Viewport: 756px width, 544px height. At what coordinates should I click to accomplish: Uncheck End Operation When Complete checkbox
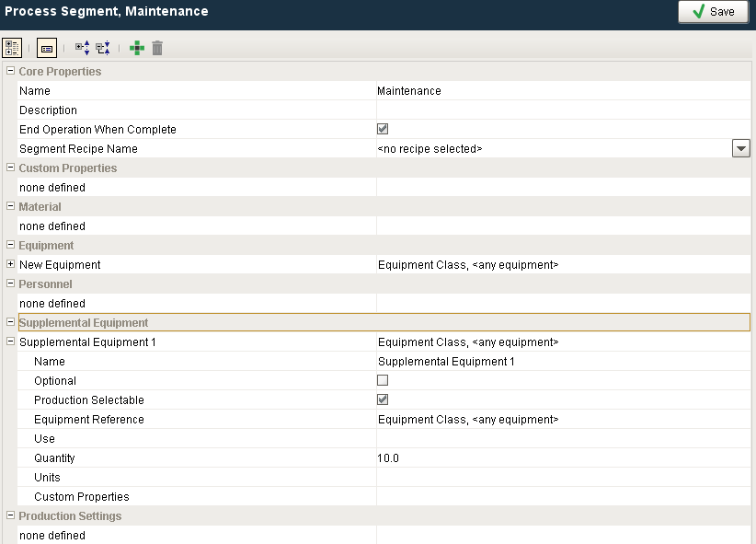click(x=383, y=130)
